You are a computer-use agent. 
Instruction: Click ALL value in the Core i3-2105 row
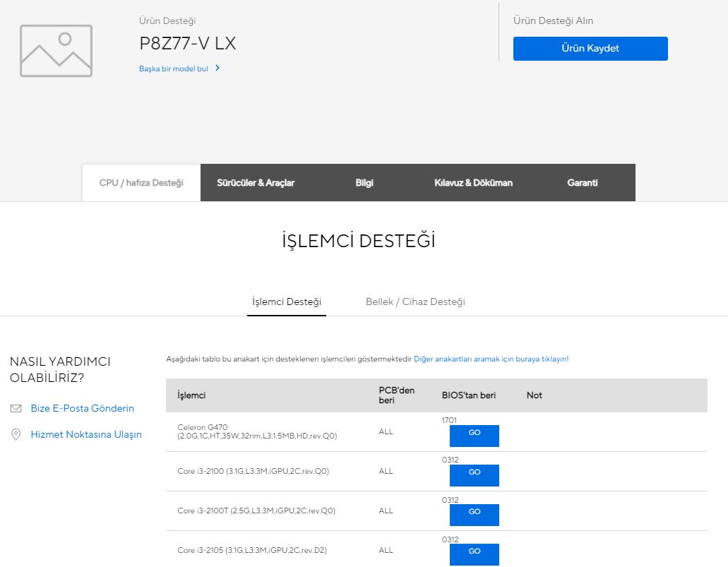(x=386, y=550)
